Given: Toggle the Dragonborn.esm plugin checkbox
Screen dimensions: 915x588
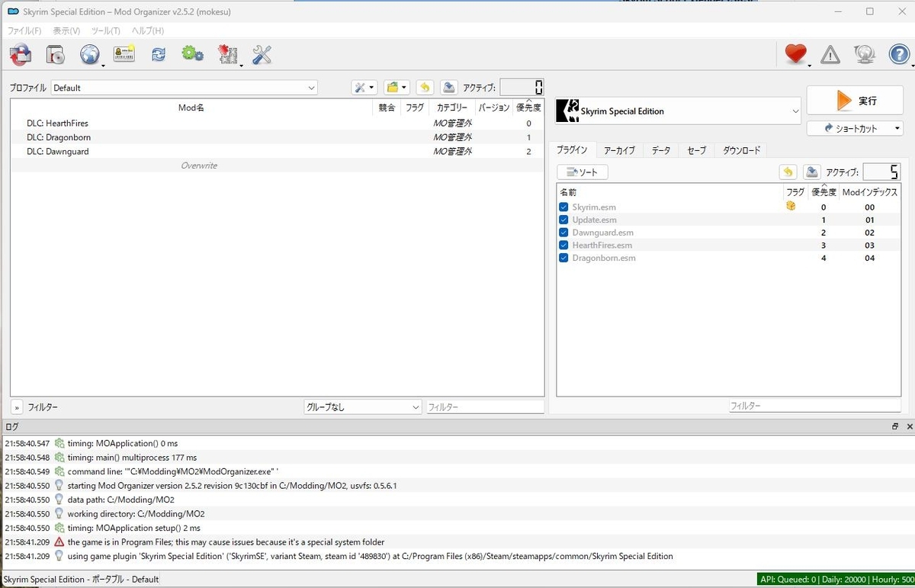Looking at the screenshot, I should 563,258.
